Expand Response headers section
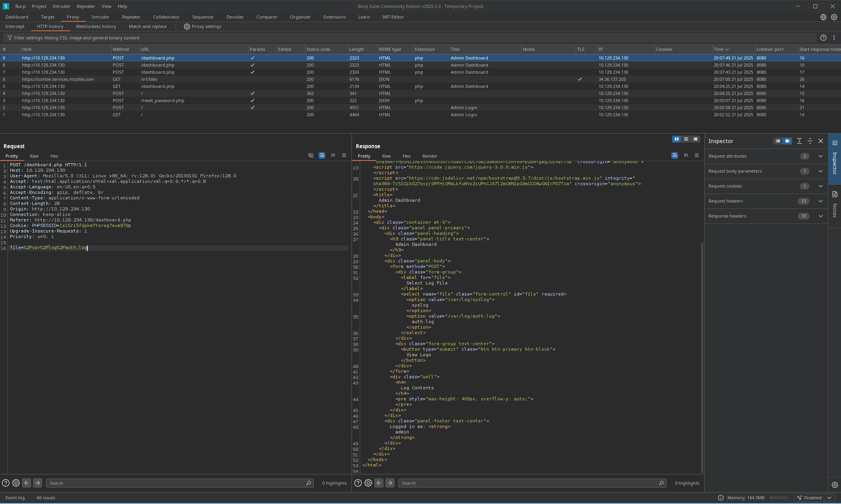 click(x=821, y=216)
